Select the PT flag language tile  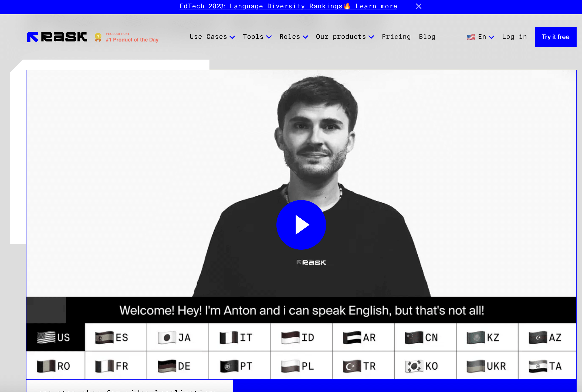coord(239,366)
